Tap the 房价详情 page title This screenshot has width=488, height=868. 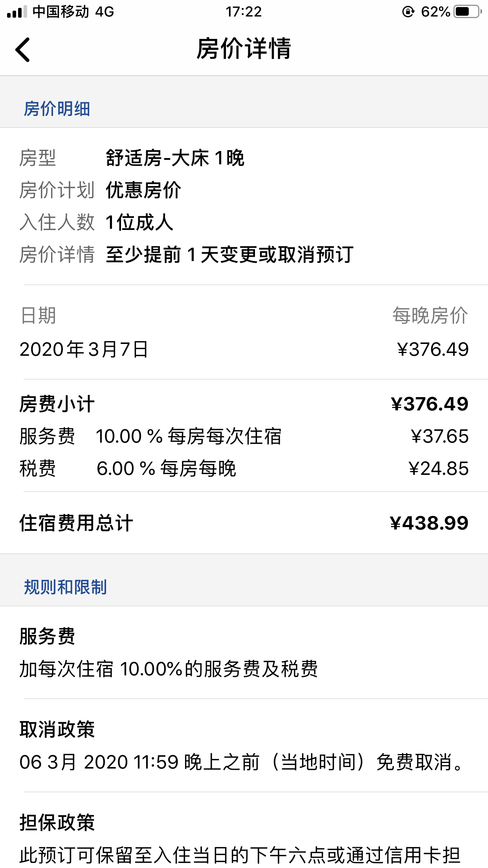[244, 49]
